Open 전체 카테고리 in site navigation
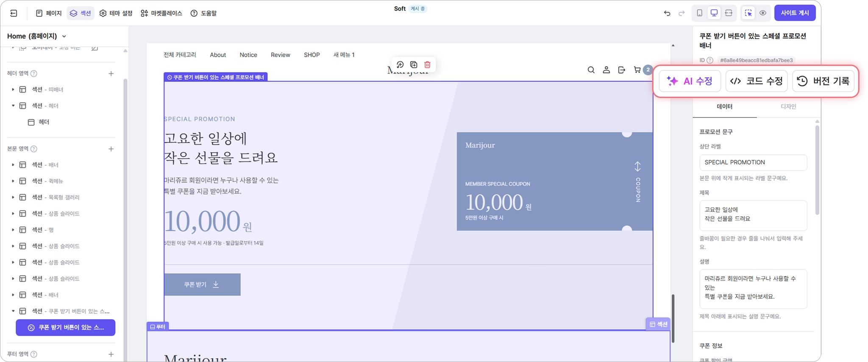The height and width of the screenshot is (362, 868). click(x=180, y=55)
